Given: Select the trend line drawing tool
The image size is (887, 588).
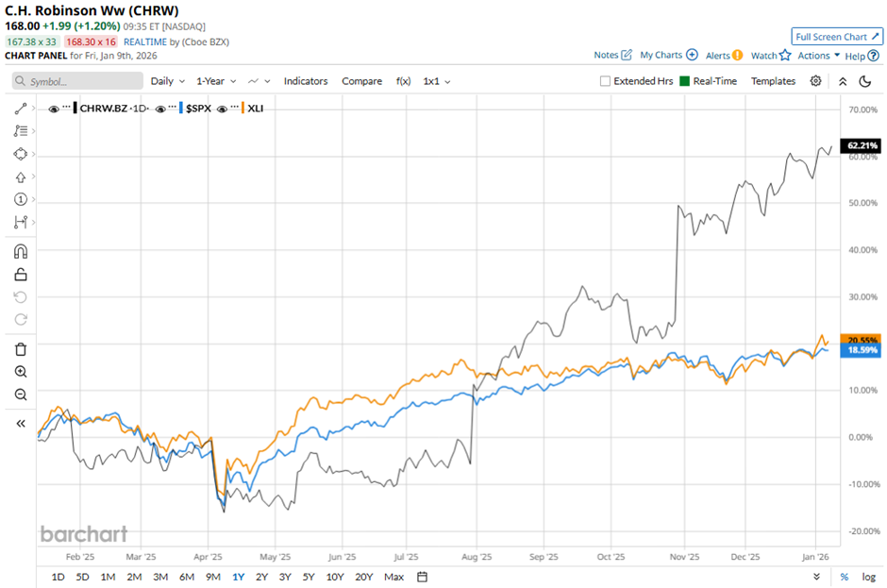Looking at the screenshot, I should (21, 109).
